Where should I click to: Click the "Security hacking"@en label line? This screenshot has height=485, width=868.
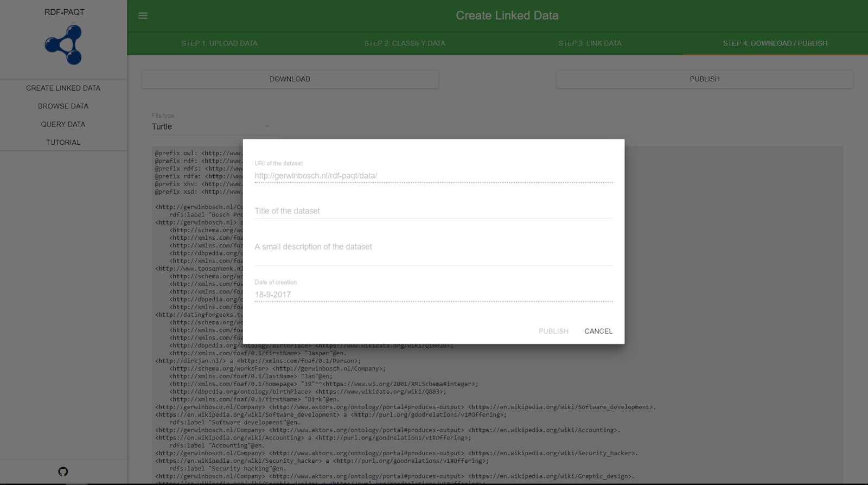coord(227,469)
